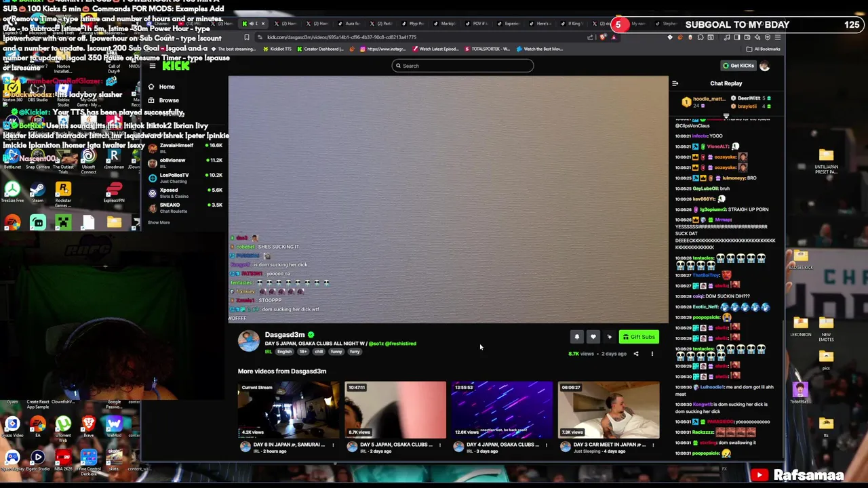Click the Gift Subs button
This screenshot has width=868, height=488.
(x=639, y=337)
